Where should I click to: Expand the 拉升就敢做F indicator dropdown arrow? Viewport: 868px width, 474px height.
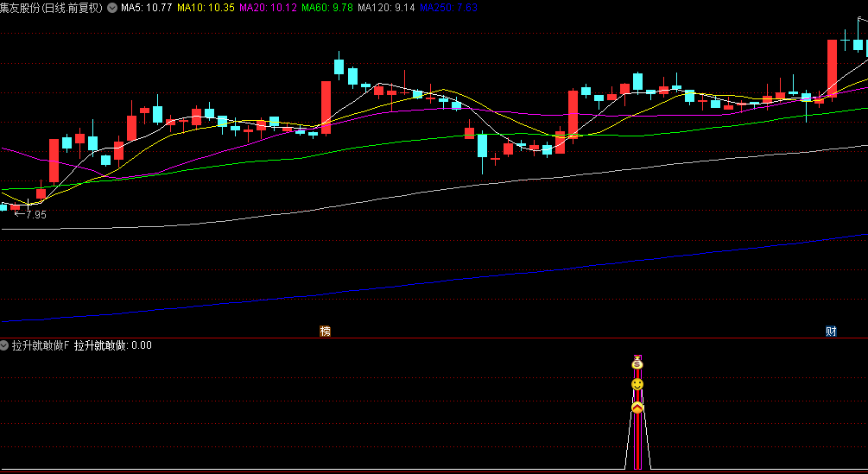(4, 345)
